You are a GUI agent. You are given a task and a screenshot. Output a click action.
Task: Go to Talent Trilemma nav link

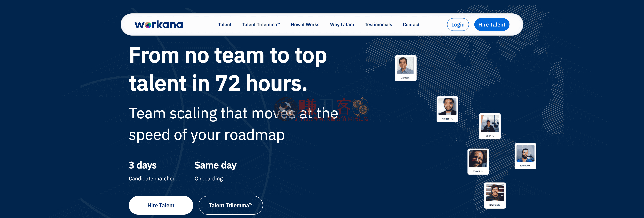261,24
